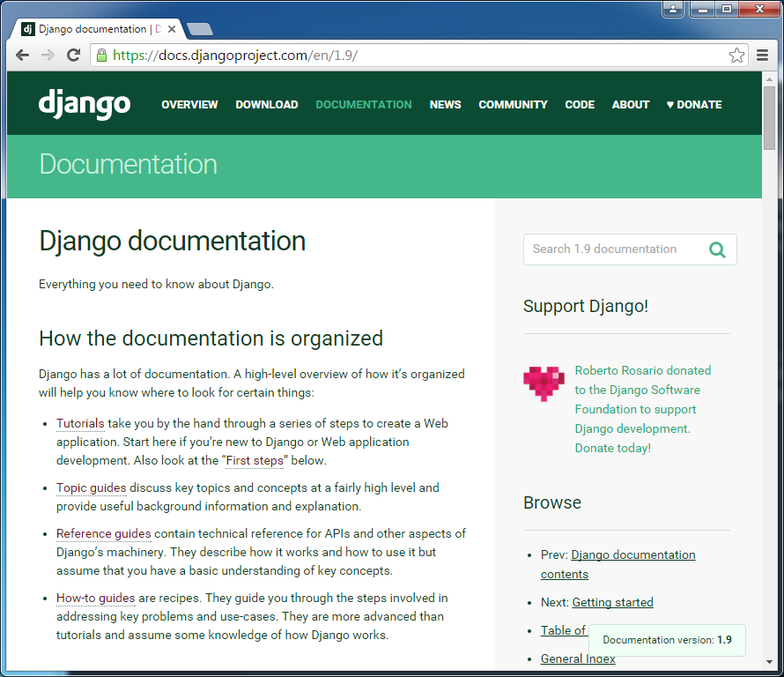
Task: Open the News nav item
Action: point(446,105)
